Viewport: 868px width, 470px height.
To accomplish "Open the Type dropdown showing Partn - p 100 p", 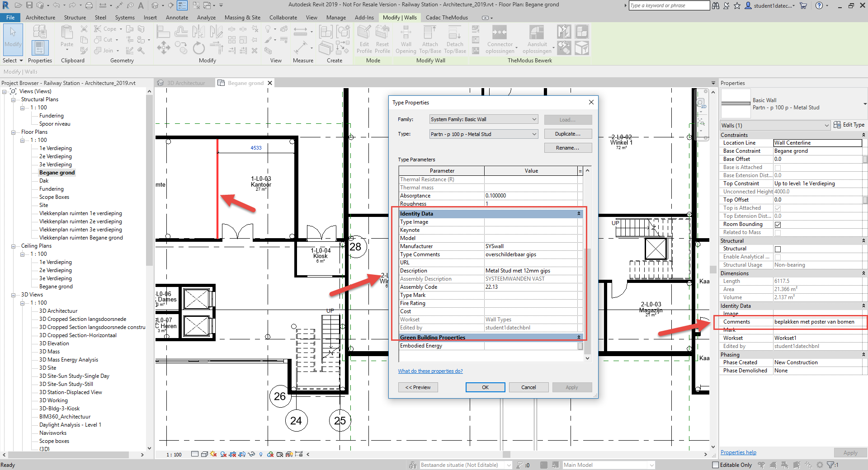I will pyautogui.click(x=484, y=134).
